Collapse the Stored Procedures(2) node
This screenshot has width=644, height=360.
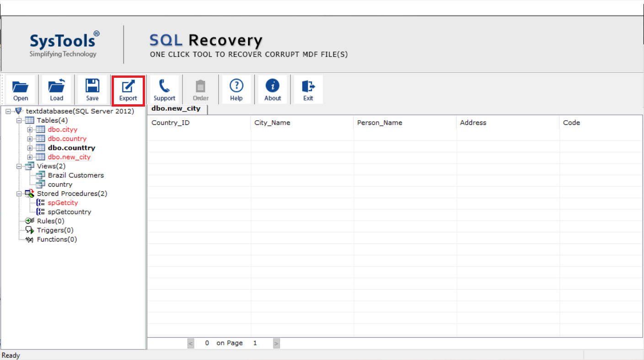coord(19,193)
